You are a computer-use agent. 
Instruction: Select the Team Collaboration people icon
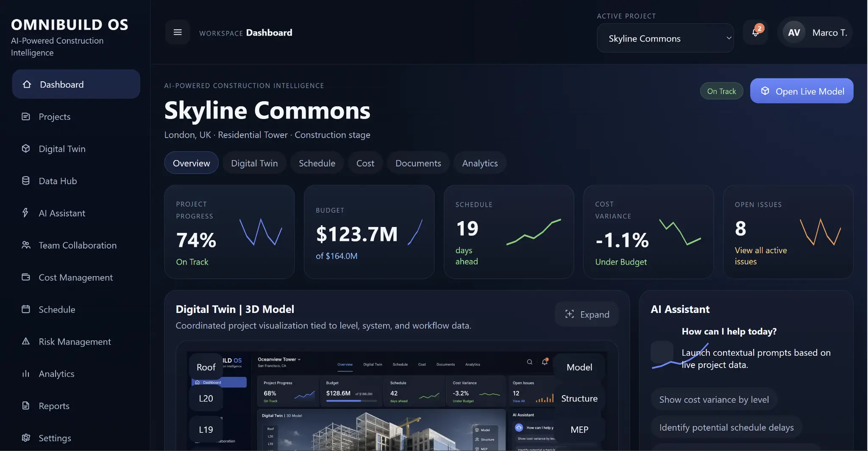point(26,245)
